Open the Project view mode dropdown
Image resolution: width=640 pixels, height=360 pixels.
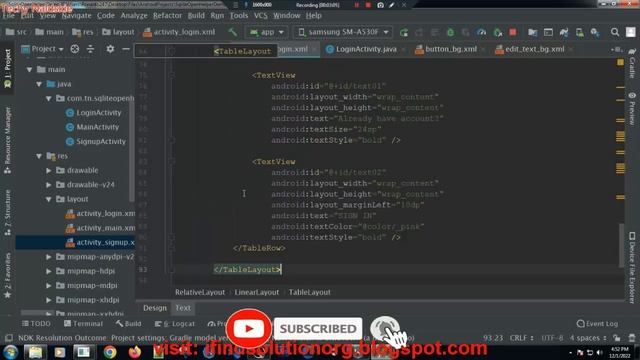[43, 49]
